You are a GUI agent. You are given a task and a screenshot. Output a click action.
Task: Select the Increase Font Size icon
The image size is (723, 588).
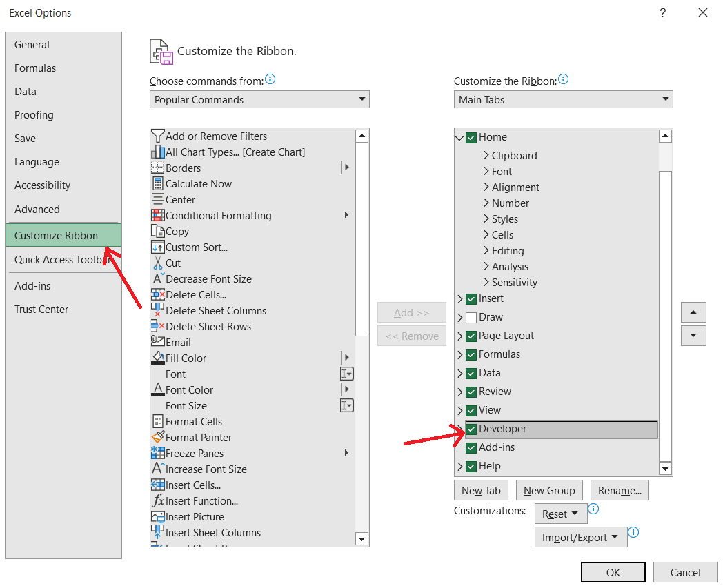pyautogui.click(x=158, y=469)
